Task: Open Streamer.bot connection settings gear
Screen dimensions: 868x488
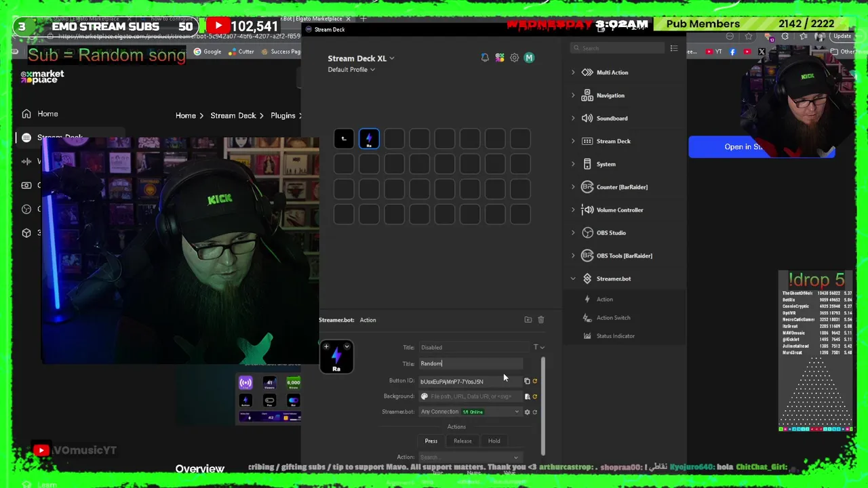Action: 527,412
